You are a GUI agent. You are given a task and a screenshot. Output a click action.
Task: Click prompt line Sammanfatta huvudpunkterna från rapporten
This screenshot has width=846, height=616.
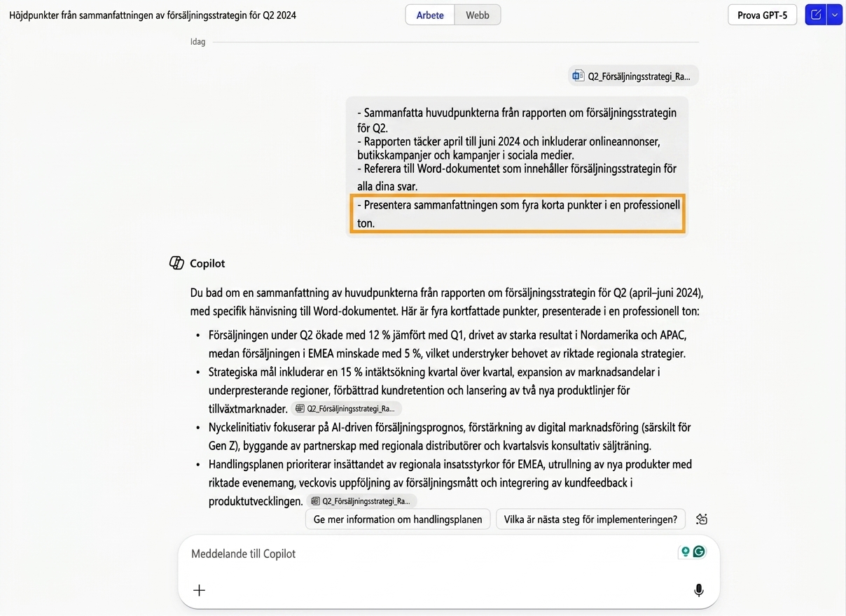coord(517,120)
